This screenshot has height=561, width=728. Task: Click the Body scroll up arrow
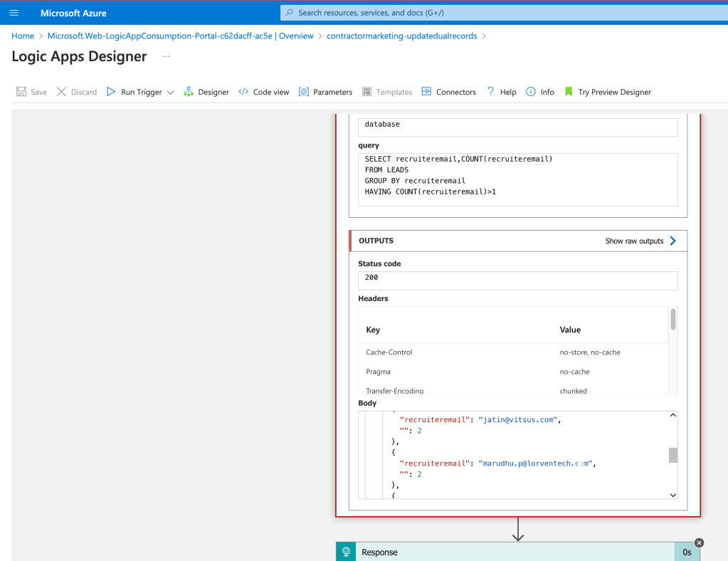672,415
